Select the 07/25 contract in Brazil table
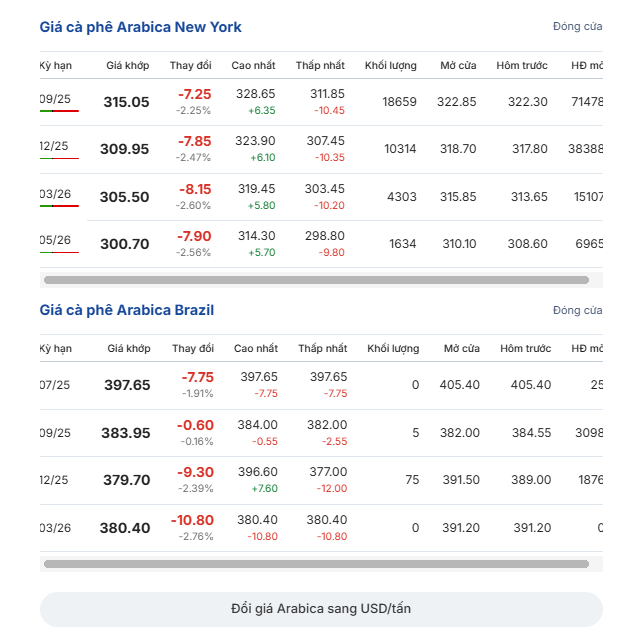The image size is (618, 636). tap(55, 385)
